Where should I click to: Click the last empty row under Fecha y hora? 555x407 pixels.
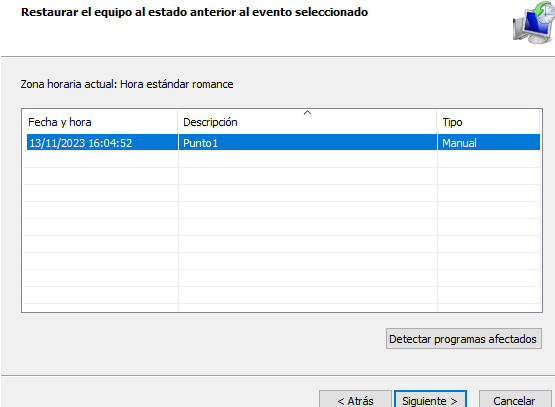tap(100, 295)
